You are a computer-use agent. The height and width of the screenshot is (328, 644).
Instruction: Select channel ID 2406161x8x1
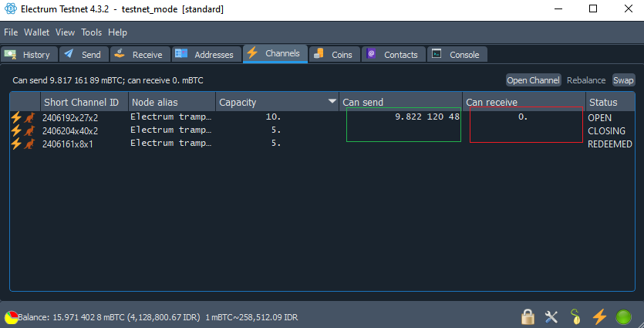[x=67, y=144]
